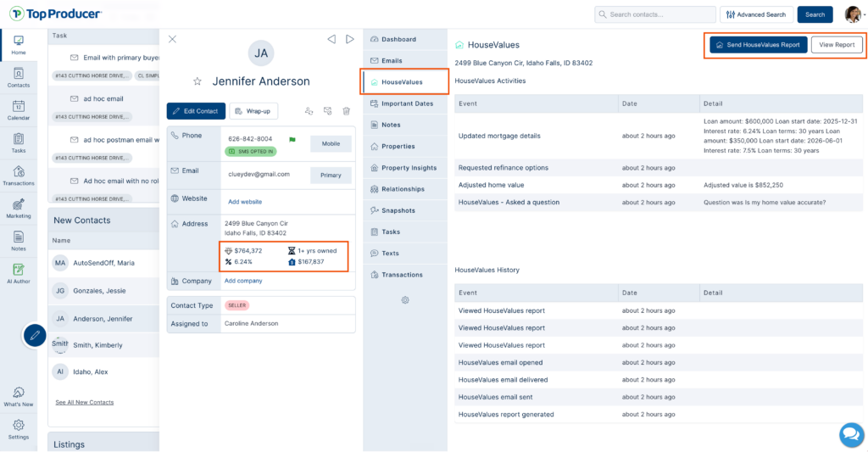Go to previous contact with left arrow
Image resolution: width=868 pixels, height=452 pixels.
pos(331,39)
